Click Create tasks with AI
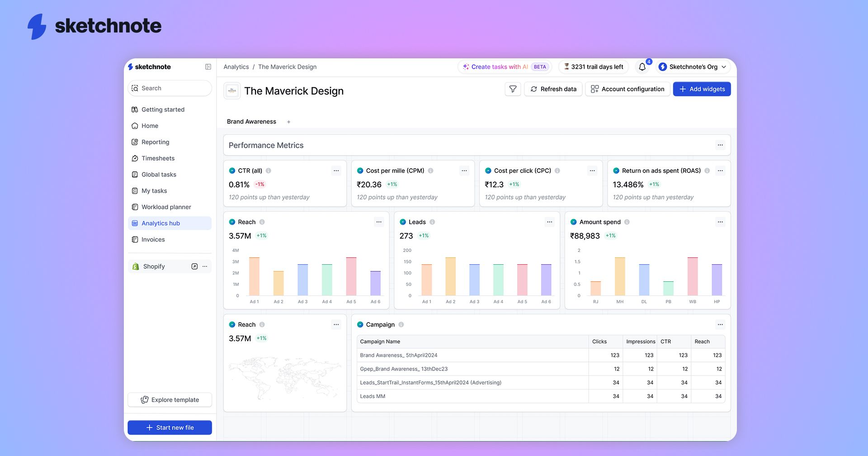 tap(505, 67)
